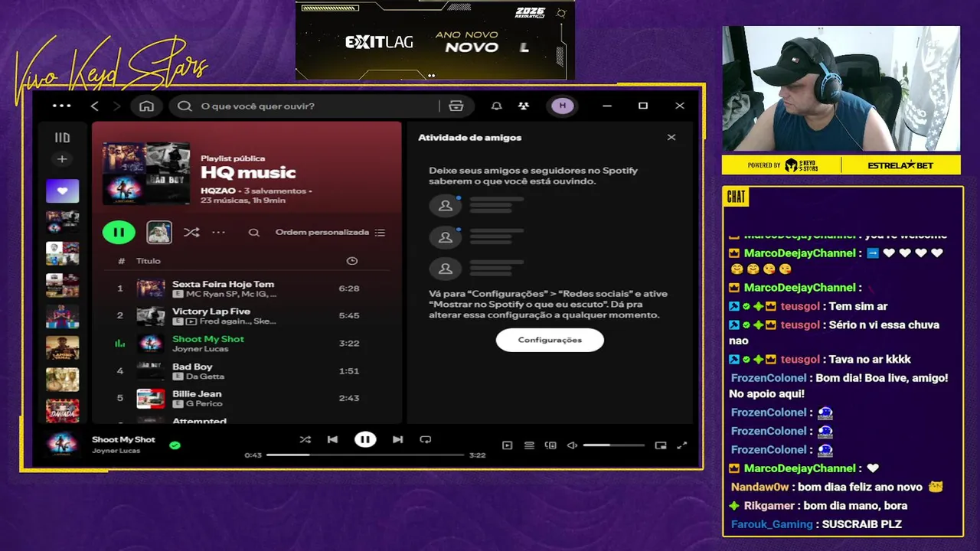Select the playing track 'Shoot My Shot' row
Screen dimensions: 980x551
pos(247,343)
